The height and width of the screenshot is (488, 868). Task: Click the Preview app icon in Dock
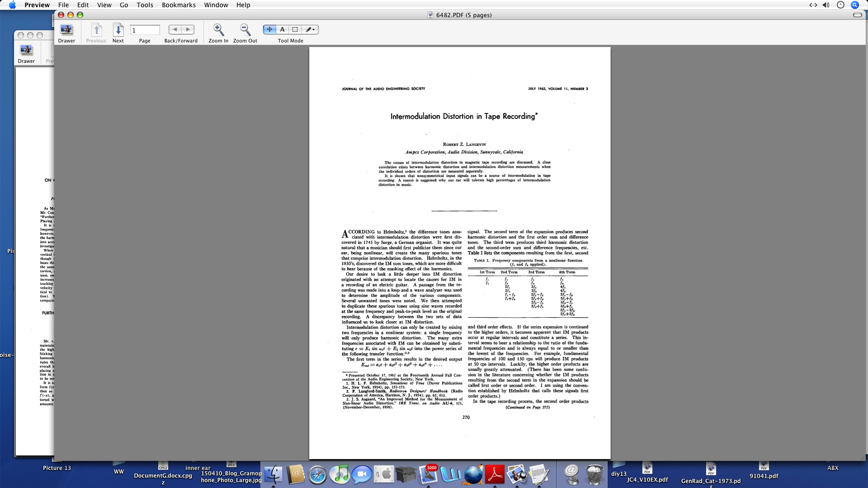click(x=517, y=474)
